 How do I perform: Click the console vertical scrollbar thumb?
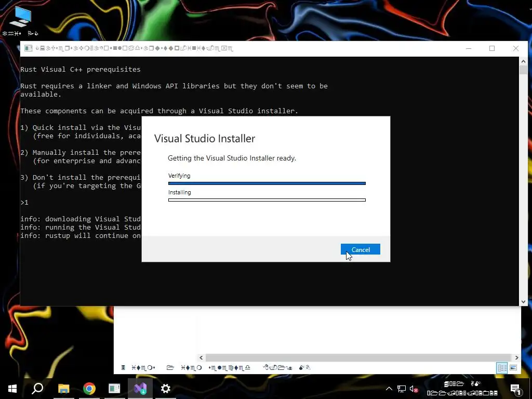click(x=523, y=70)
